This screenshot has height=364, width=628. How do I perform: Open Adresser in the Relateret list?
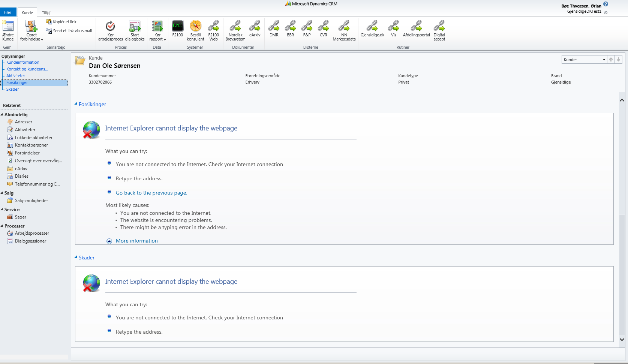click(x=23, y=122)
